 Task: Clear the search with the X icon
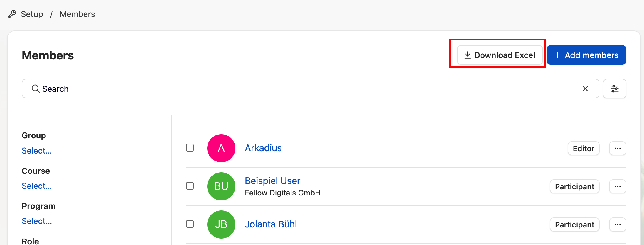point(585,89)
